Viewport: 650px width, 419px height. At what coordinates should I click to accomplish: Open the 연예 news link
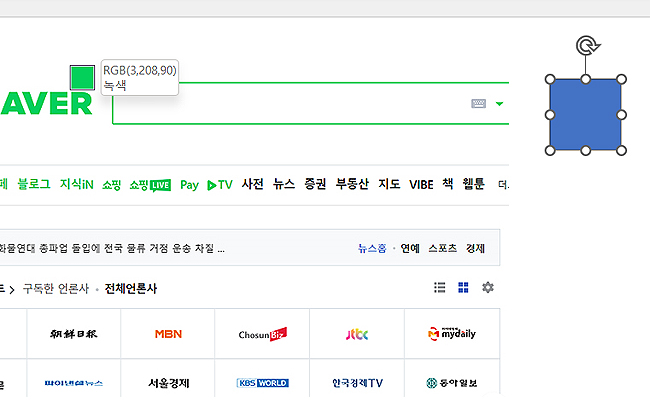[x=410, y=248]
